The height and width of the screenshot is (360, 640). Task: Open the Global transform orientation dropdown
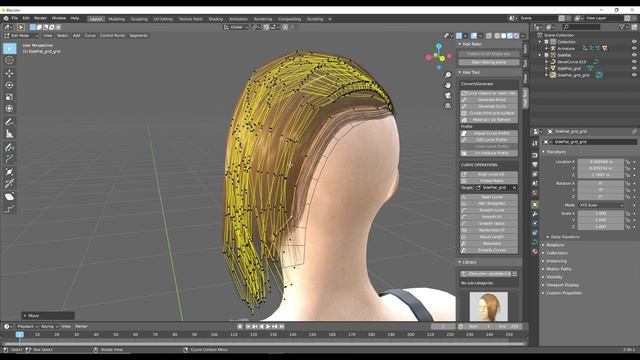coord(236,27)
